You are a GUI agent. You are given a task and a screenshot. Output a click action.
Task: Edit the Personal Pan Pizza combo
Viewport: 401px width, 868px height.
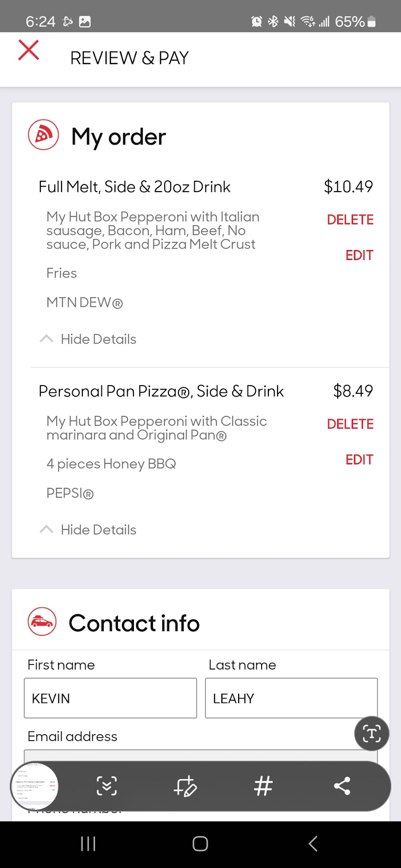[x=359, y=460]
